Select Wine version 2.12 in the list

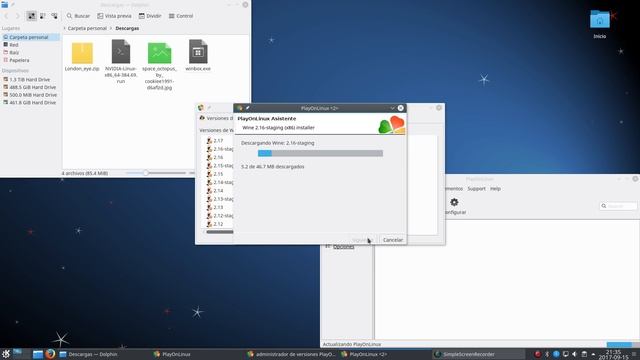pyautogui.click(x=218, y=224)
